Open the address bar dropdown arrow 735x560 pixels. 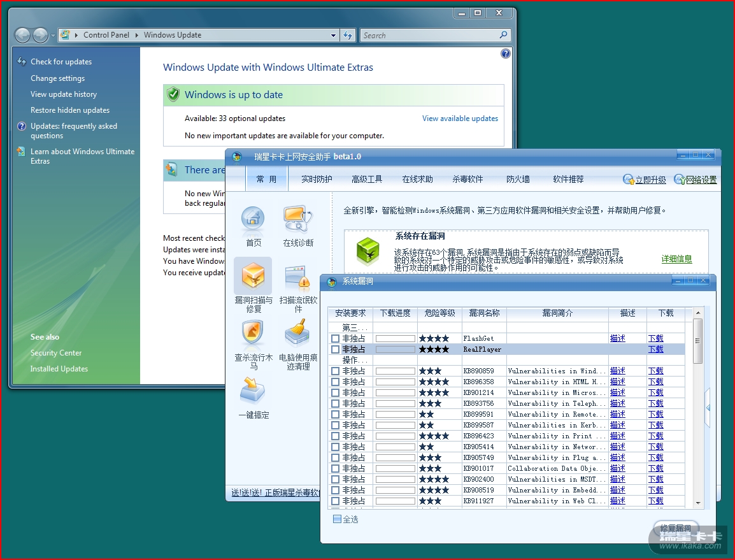click(333, 35)
